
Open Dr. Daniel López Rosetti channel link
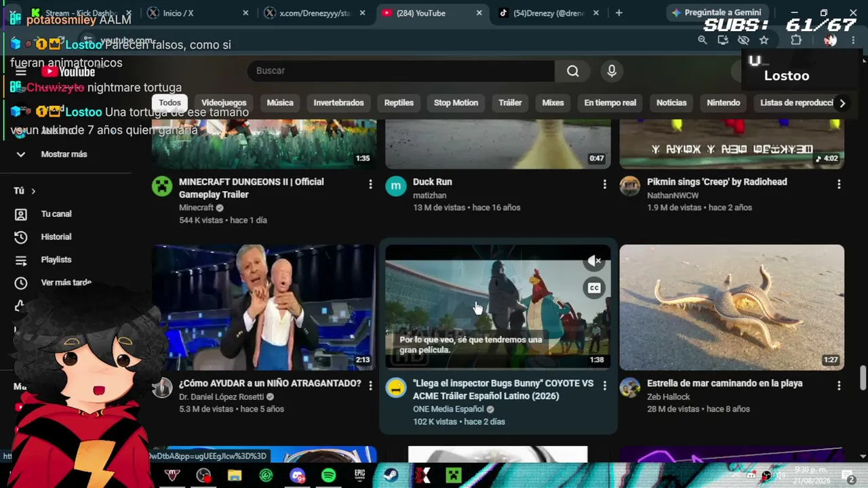(222, 397)
